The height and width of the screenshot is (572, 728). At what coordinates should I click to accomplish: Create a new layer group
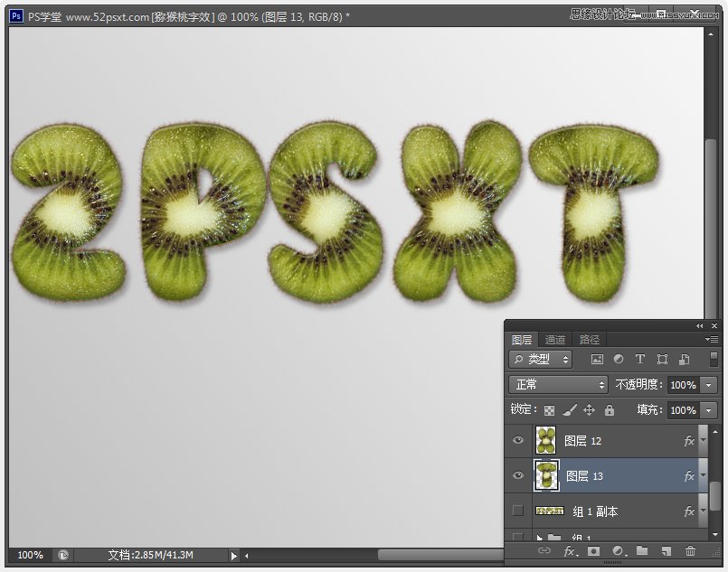pos(642,550)
